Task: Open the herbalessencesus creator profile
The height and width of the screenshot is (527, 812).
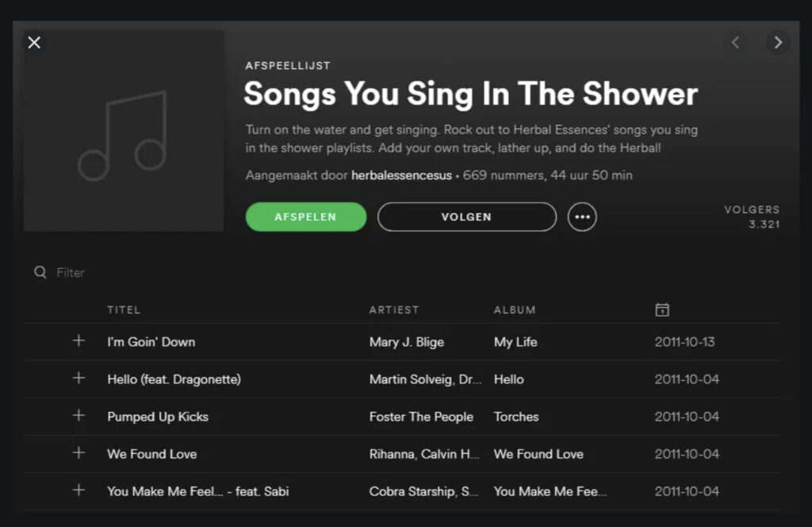Action: pos(401,175)
